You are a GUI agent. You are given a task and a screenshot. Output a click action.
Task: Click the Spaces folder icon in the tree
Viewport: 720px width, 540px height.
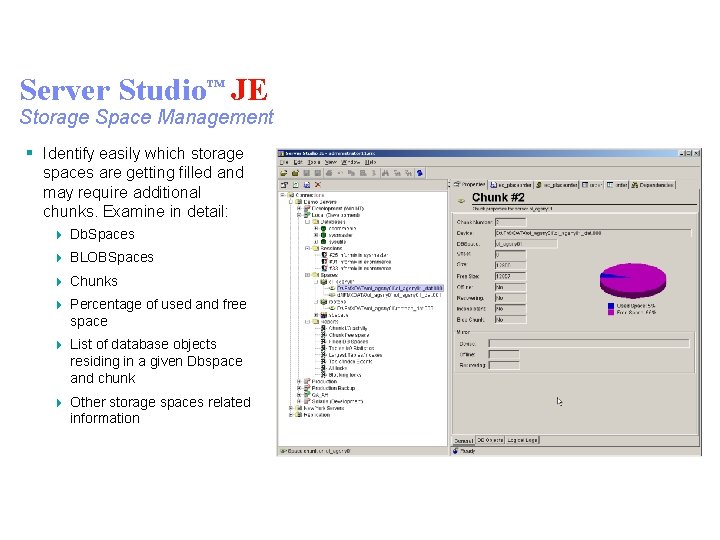(316, 275)
